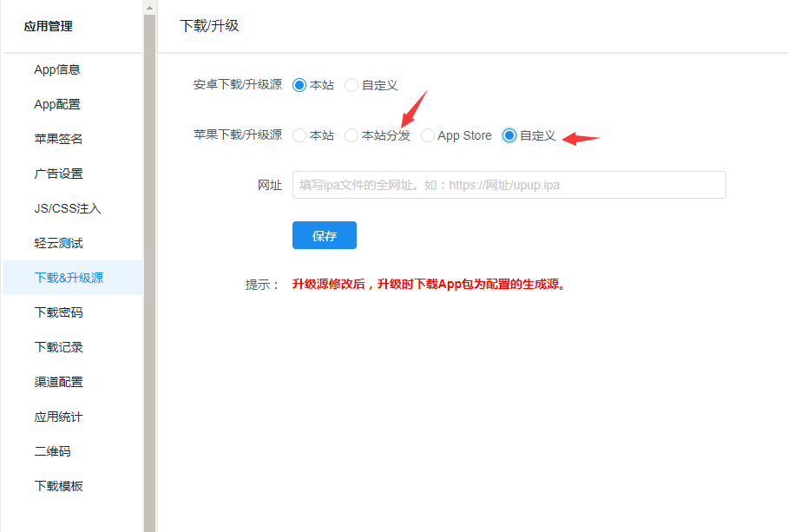Click the 保存 button

[325, 235]
